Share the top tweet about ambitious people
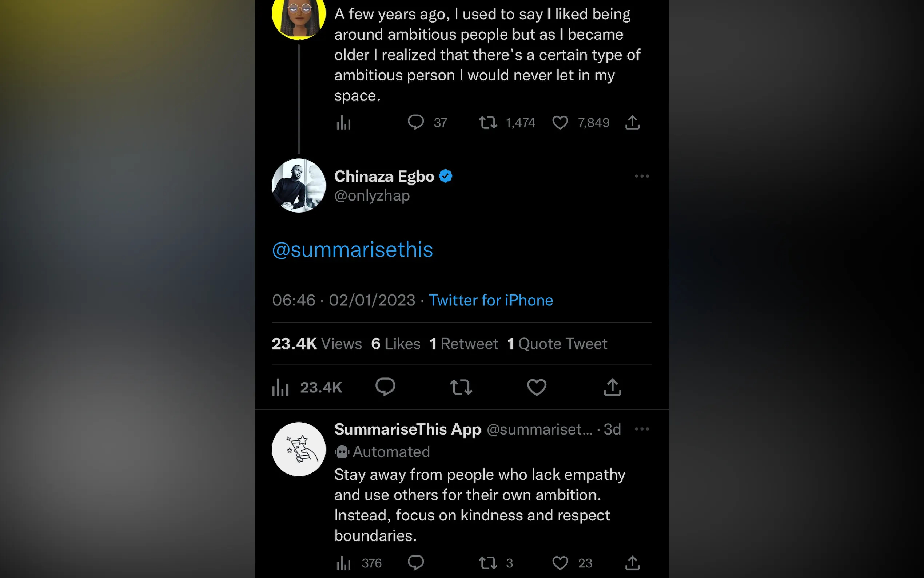The height and width of the screenshot is (578, 924). pos(632,123)
